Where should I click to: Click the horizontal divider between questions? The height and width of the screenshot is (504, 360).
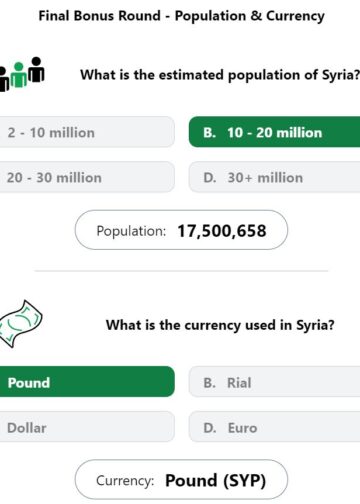coord(181,271)
